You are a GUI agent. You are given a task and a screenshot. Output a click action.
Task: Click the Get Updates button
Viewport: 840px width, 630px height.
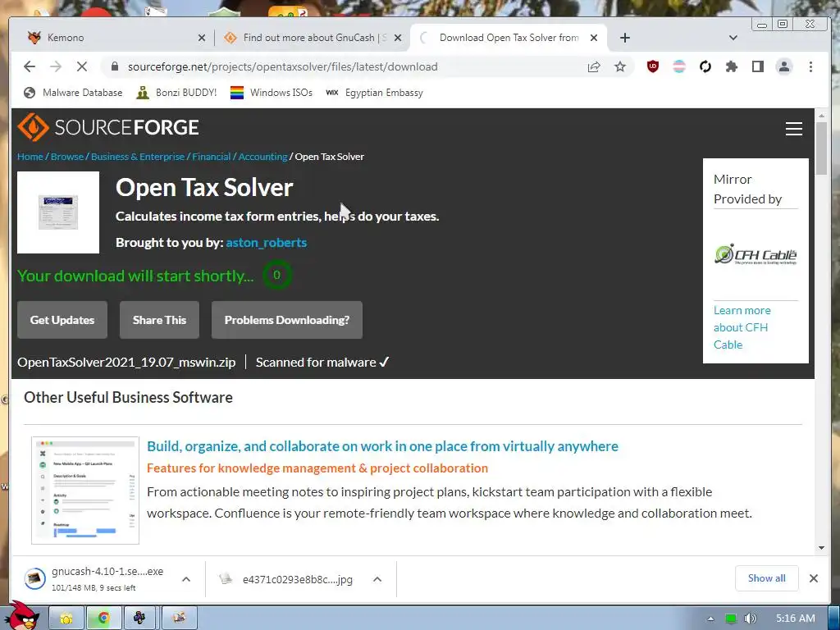62,320
